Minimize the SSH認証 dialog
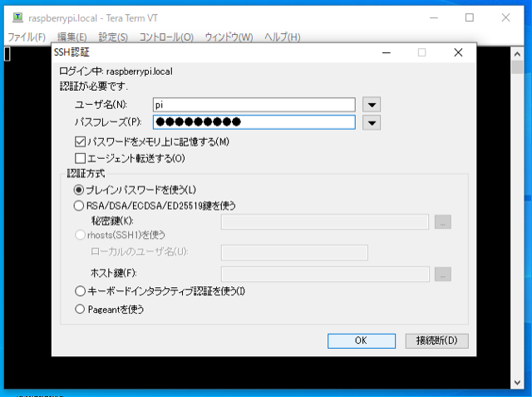Viewport: 532px width, 397px height. pos(386,52)
